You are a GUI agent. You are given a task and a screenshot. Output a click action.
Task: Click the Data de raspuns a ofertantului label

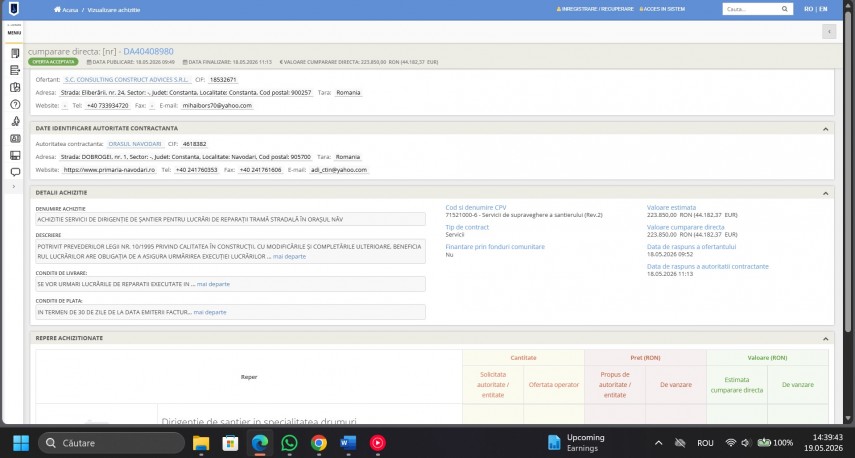691,247
